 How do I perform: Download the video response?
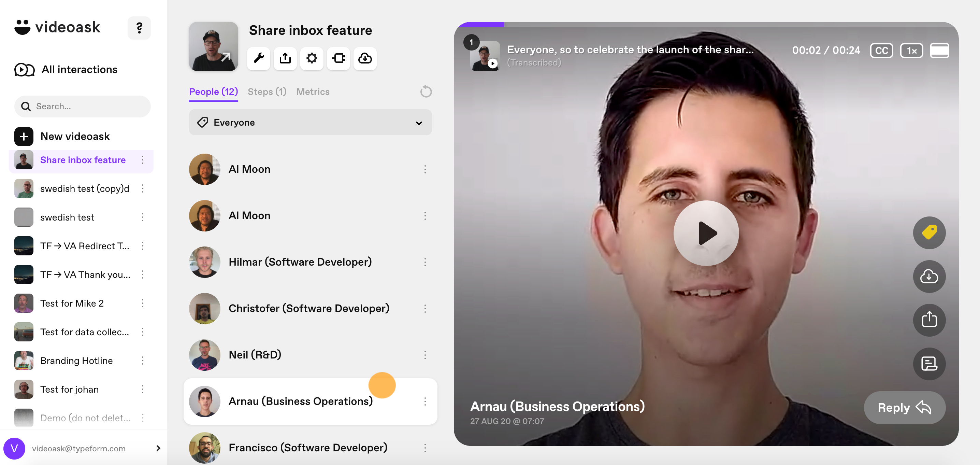click(x=929, y=276)
